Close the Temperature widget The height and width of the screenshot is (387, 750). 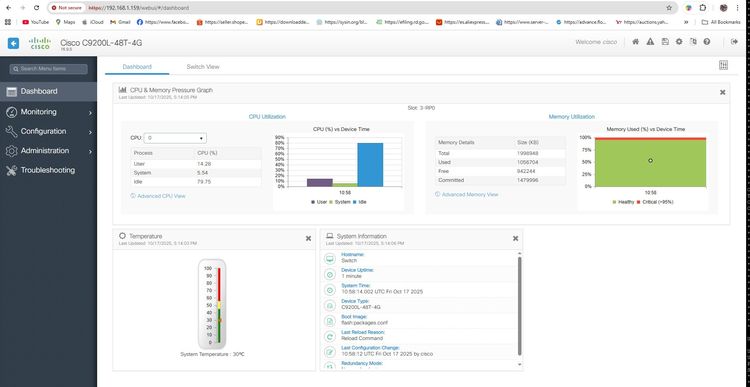[309, 238]
